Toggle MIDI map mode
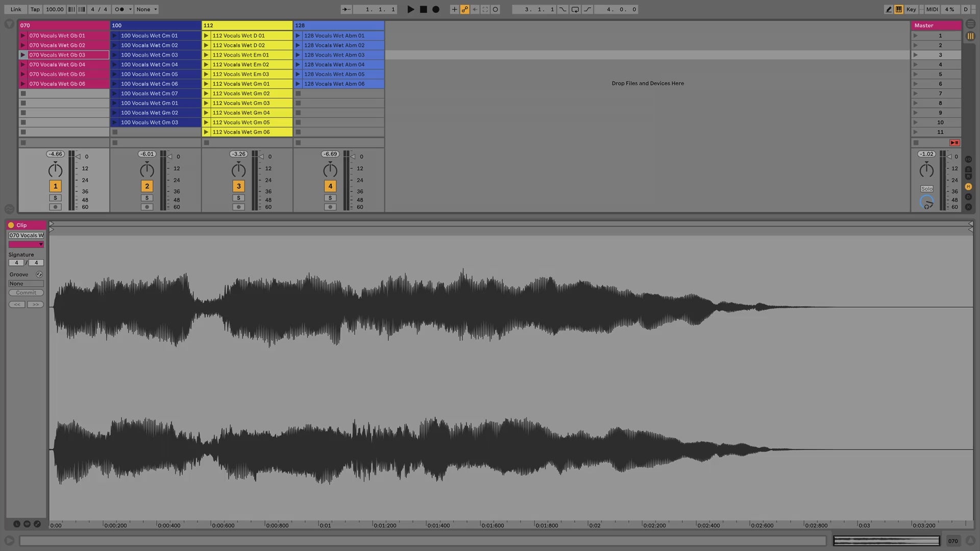 point(932,9)
